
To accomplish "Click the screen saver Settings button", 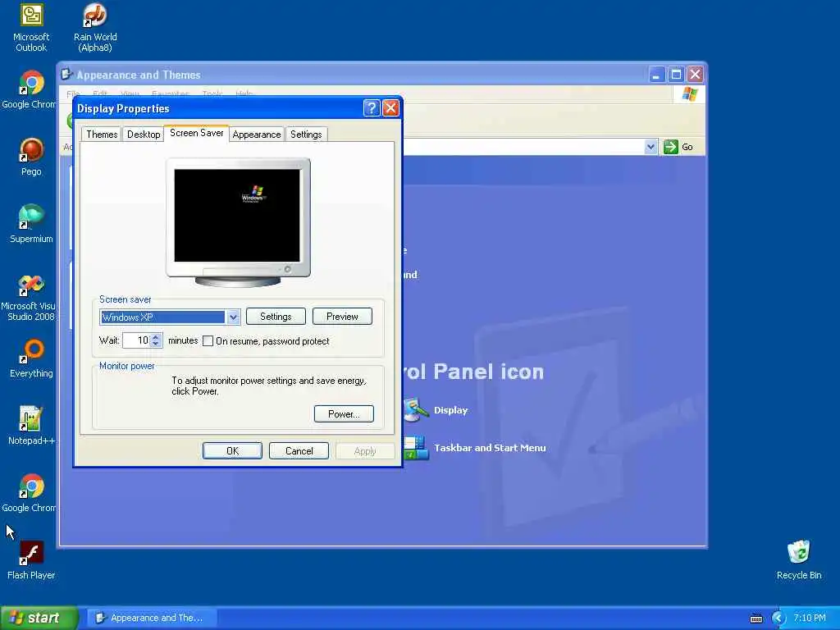I will click(276, 317).
